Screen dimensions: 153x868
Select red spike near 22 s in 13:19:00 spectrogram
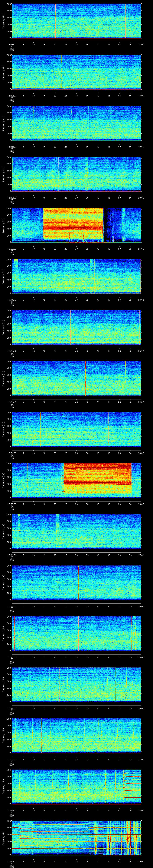[59, 174]
